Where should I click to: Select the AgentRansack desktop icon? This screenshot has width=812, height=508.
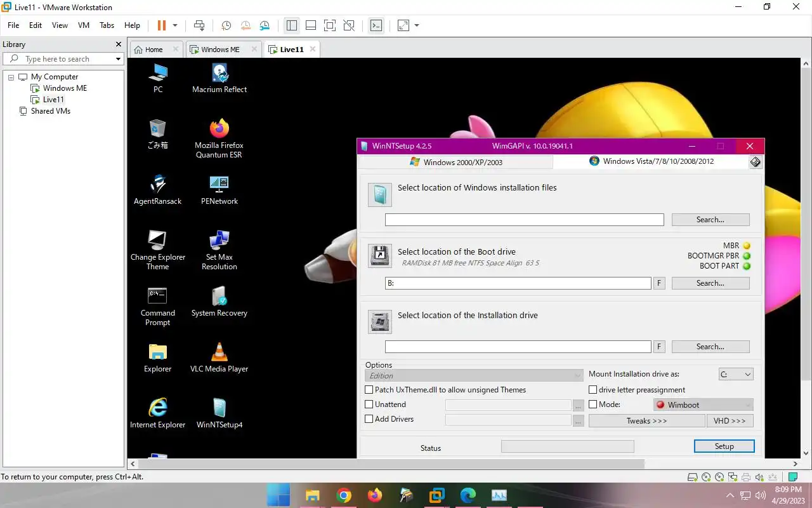157,190
